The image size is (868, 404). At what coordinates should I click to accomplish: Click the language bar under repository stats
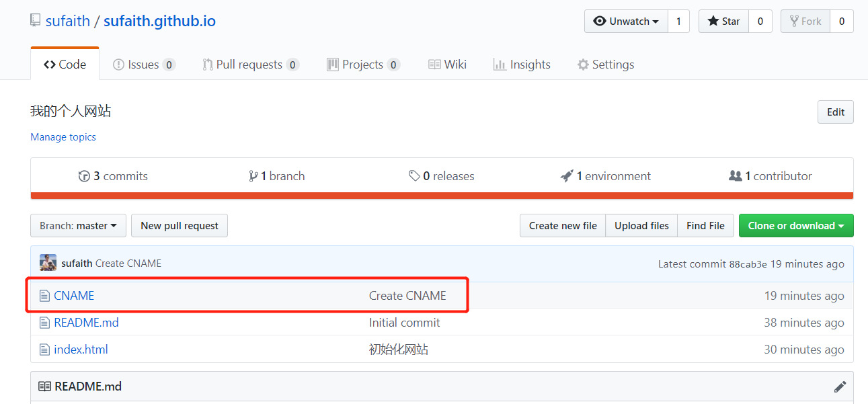pyautogui.click(x=442, y=196)
